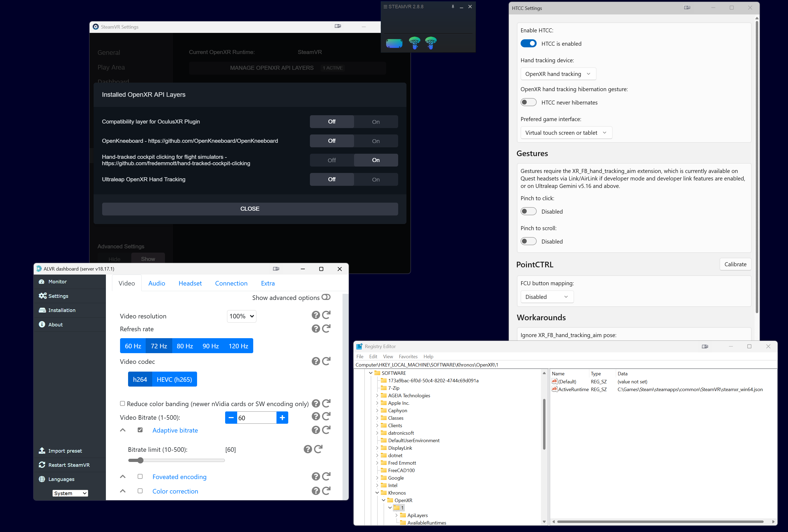Viewport: 788px width, 532px height.
Task: Switch to the Headset tab in ALVR
Action: [190, 283]
